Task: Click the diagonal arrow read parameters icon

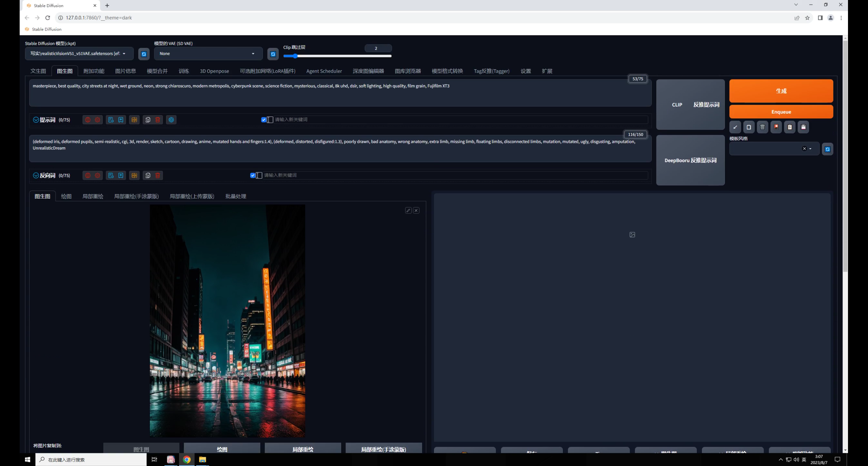Action: [x=735, y=127]
